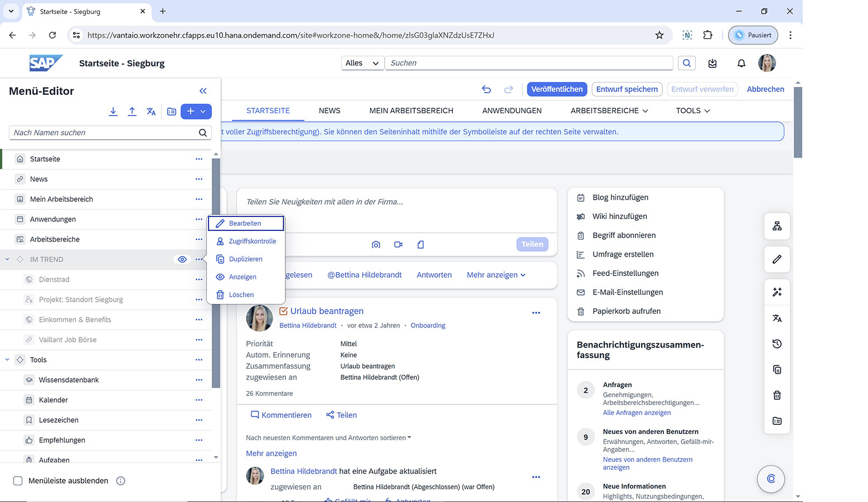Click the Veröffentlichen button
This screenshot has width=868, height=502.
(x=556, y=89)
